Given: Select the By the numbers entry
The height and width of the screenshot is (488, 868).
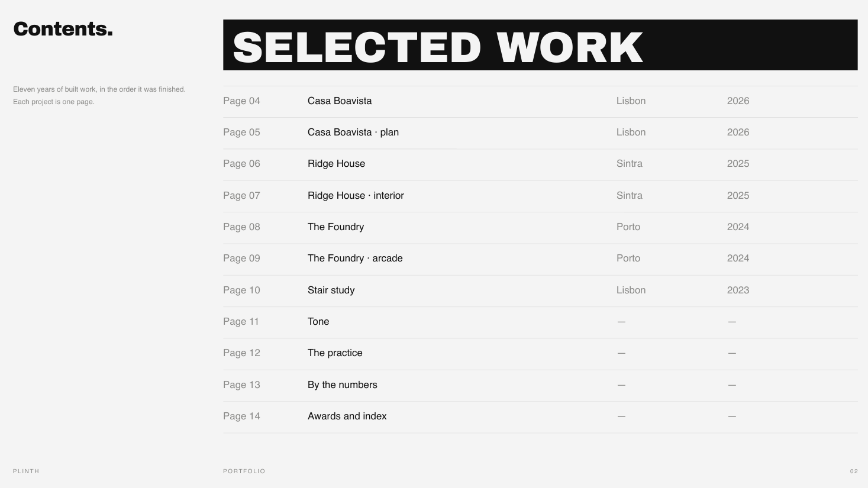Looking at the screenshot, I should (540, 385).
